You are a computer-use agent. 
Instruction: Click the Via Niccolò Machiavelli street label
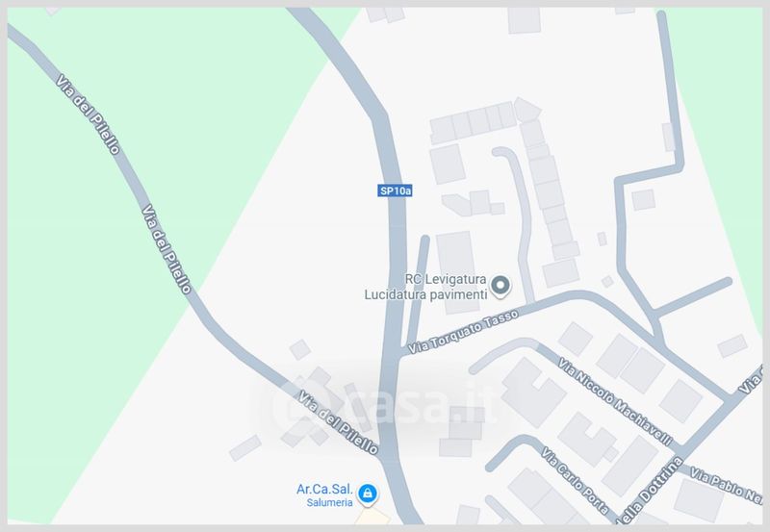click(615, 401)
